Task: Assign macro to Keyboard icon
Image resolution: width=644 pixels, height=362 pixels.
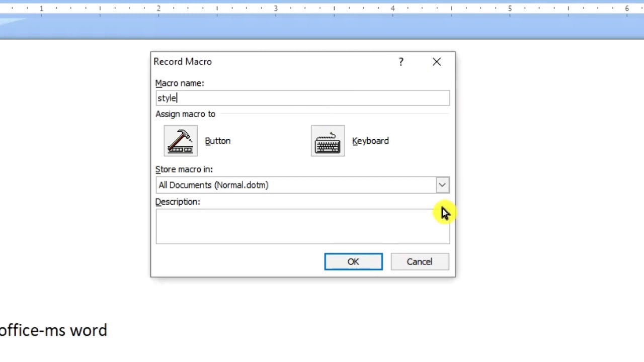Action: [x=328, y=141]
